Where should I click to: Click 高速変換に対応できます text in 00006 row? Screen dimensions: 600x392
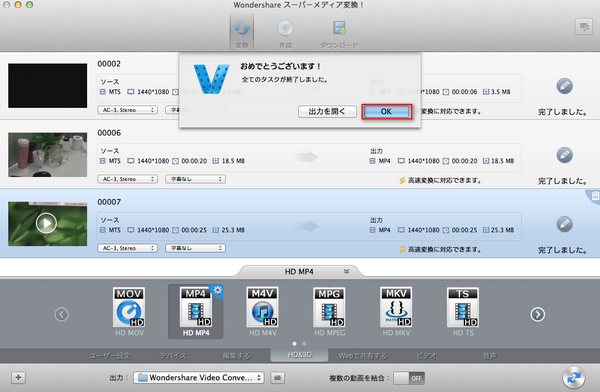pos(444,180)
